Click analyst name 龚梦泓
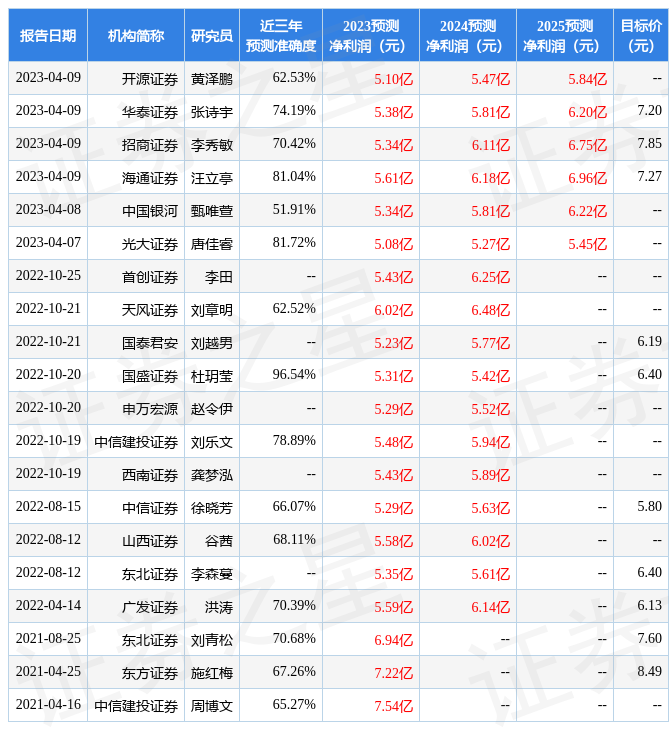Viewport: 669px width, 730px height. [x=212, y=475]
